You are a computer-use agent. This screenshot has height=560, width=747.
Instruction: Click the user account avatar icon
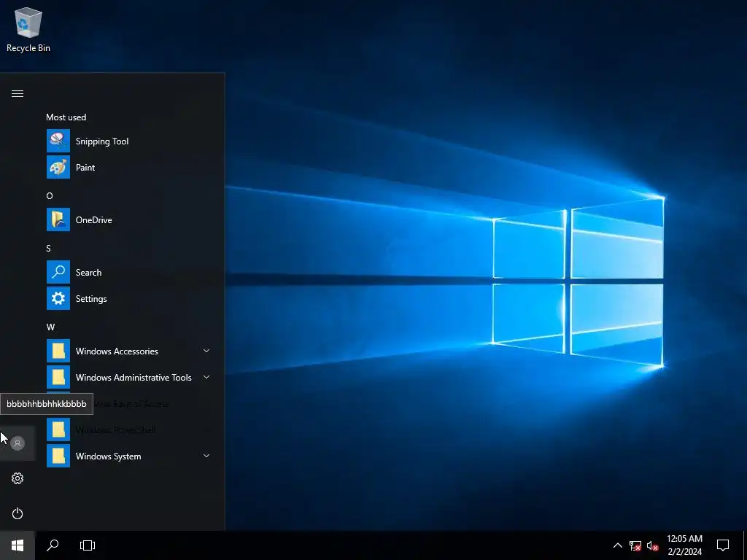coord(18,443)
